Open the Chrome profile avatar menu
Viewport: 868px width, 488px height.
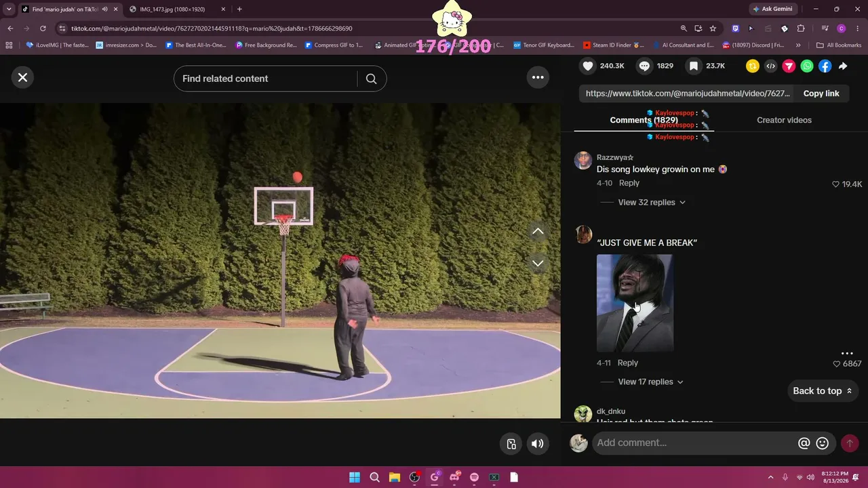pos(842,28)
